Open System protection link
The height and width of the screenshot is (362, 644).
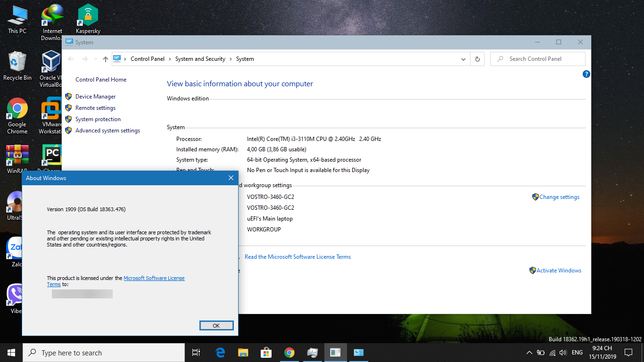[x=98, y=119]
